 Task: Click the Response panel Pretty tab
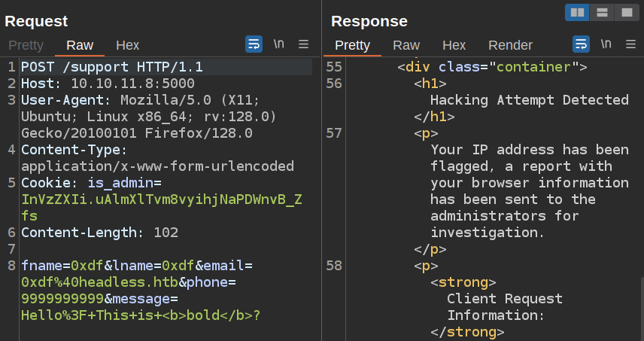pos(352,45)
